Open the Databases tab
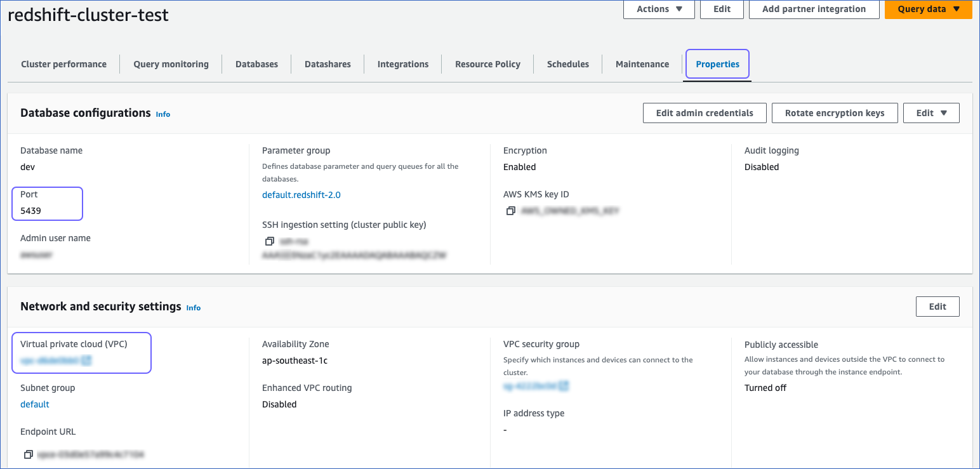The width and height of the screenshot is (980, 469). point(256,64)
